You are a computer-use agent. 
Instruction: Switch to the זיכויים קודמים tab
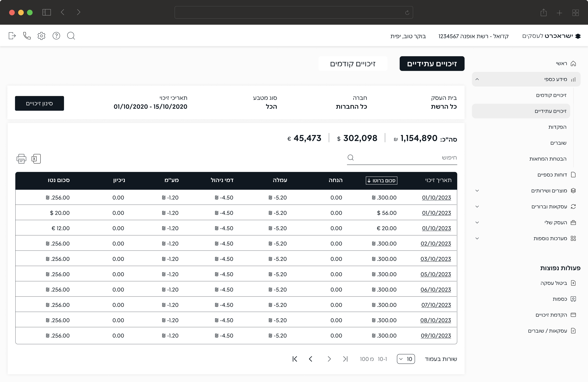coord(353,64)
